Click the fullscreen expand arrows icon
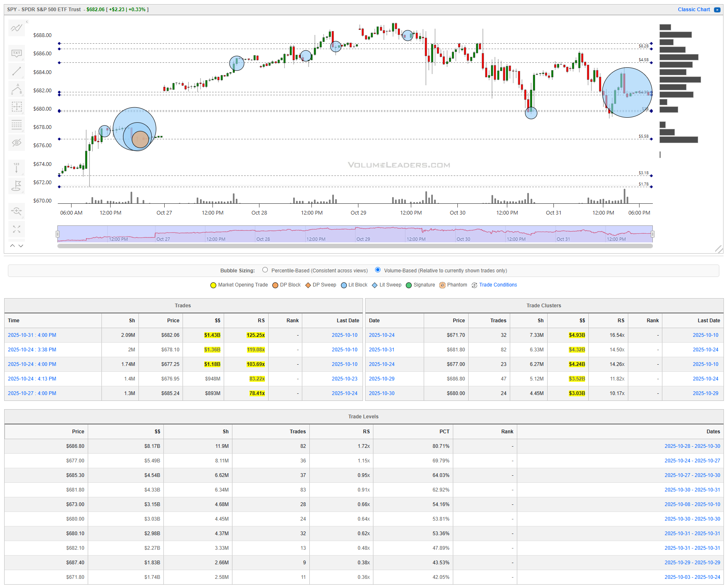Viewport: 726px width, 588px height. point(17,229)
